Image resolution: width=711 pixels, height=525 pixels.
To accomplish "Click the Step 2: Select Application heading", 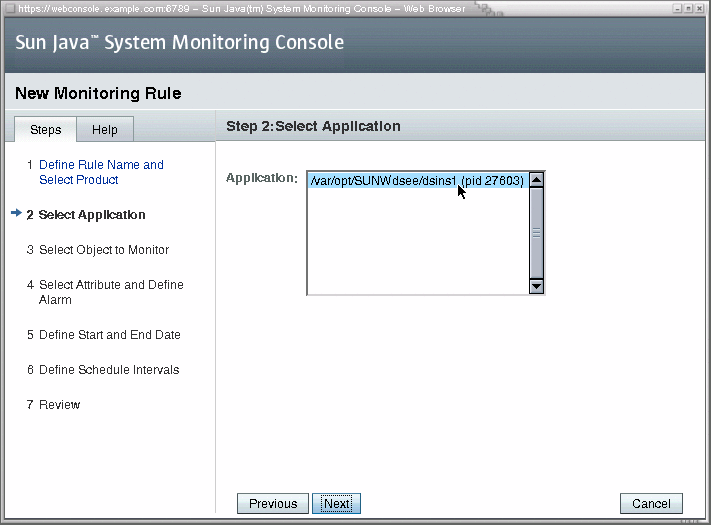I will 313,126.
